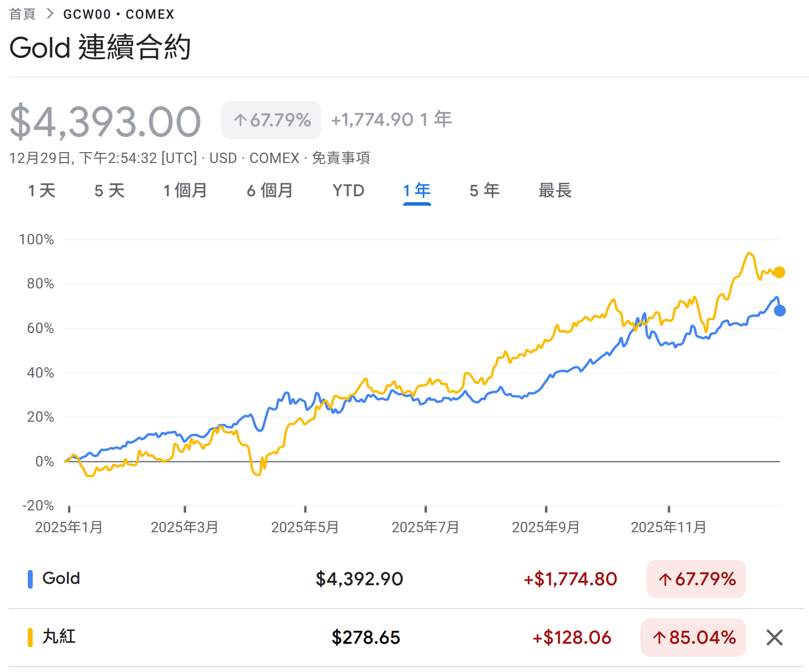The width and height of the screenshot is (809, 672).
Task: Click the Gold row name in legend
Action: [61, 578]
